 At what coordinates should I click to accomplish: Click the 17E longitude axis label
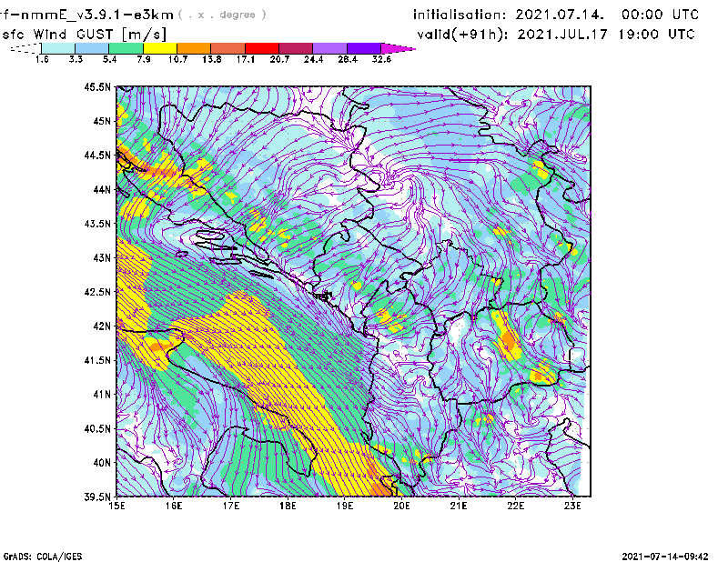[231, 506]
